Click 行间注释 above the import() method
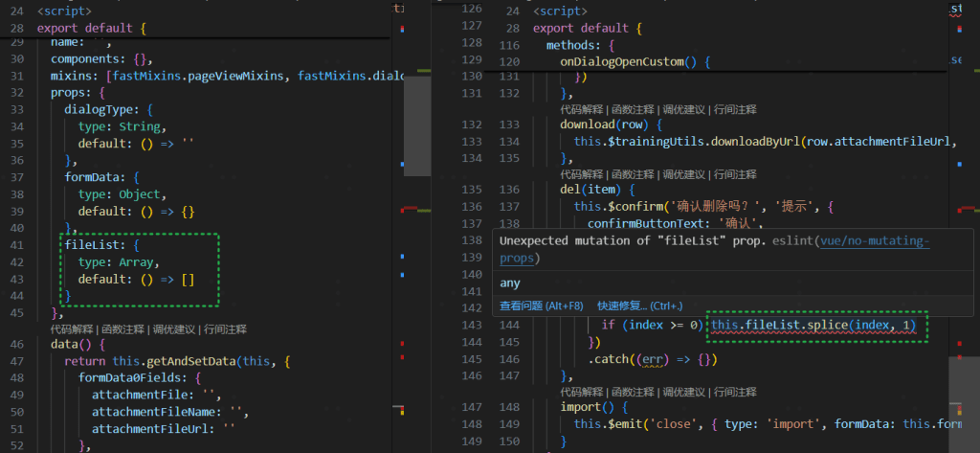Viewport: 980px width, 453px height. click(x=733, y=392)
